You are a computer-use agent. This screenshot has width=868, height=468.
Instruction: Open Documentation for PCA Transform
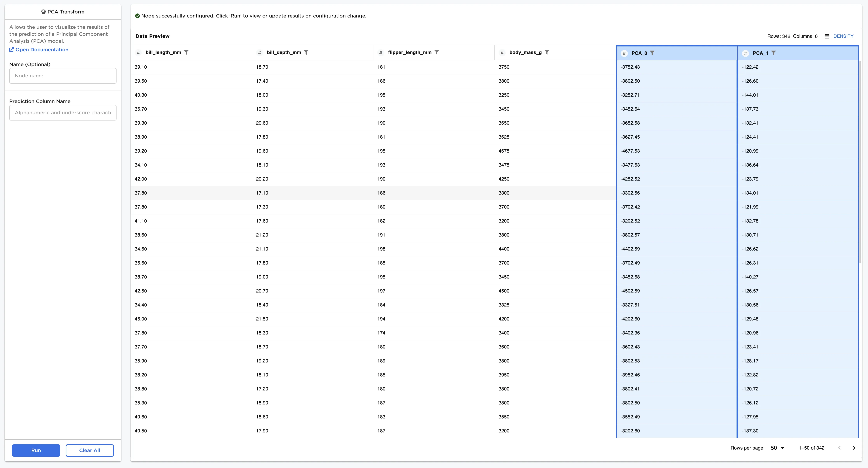(x=38, y=49)
